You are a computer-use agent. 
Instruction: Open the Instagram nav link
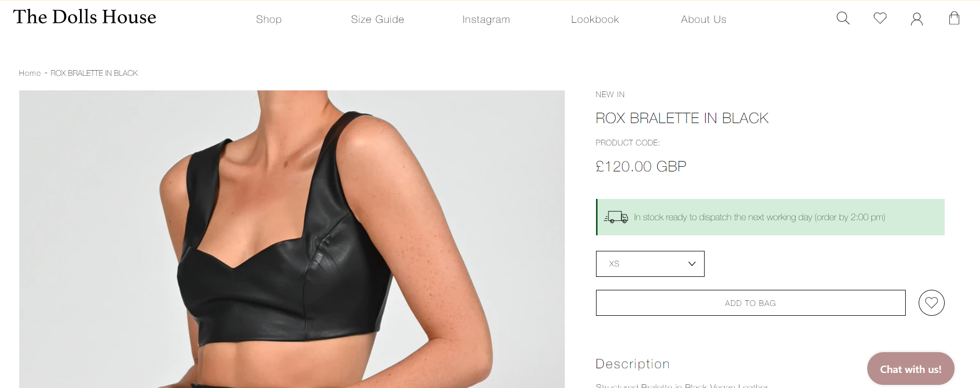486,19
